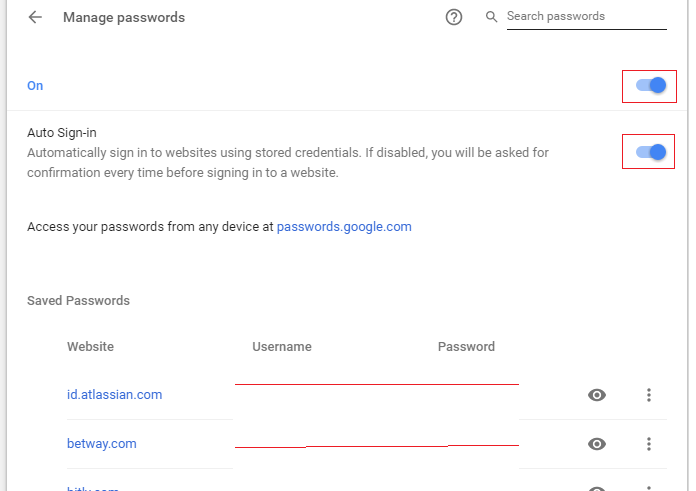Open the help question mark icon
Viewport: 696px width, 491px height.
tap(454, 17)
